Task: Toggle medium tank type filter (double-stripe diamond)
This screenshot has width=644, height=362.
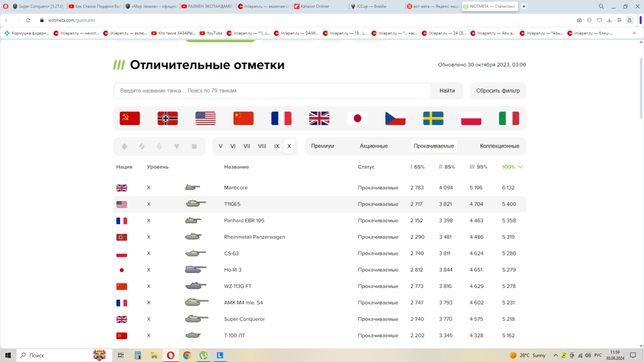Action: point(142,146)
